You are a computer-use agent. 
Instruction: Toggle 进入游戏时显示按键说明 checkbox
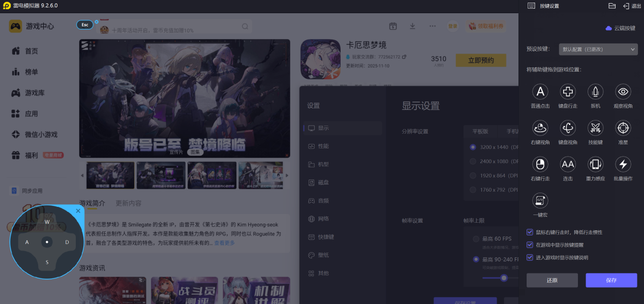(530, 257)
